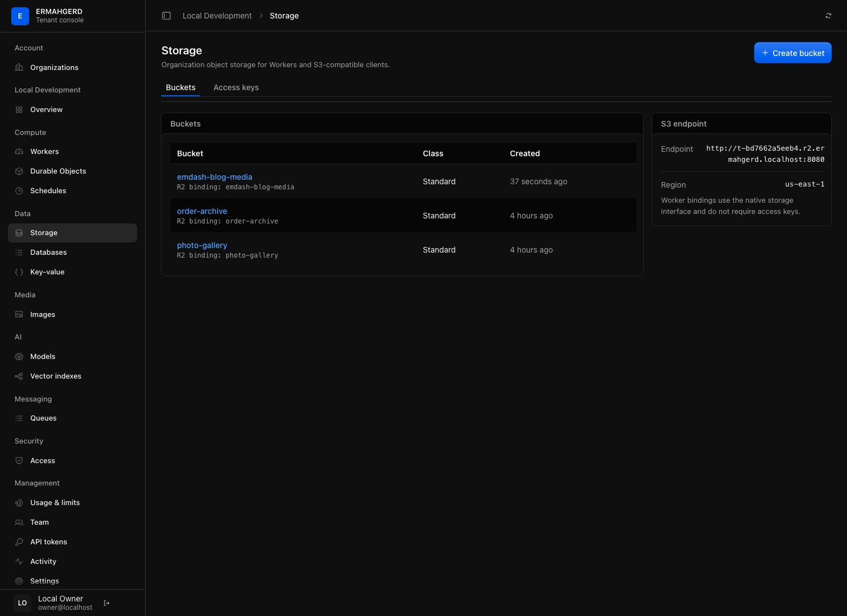Open the order-archive bucket link
This screenshot has height=616, width=847.
point(202,211)
